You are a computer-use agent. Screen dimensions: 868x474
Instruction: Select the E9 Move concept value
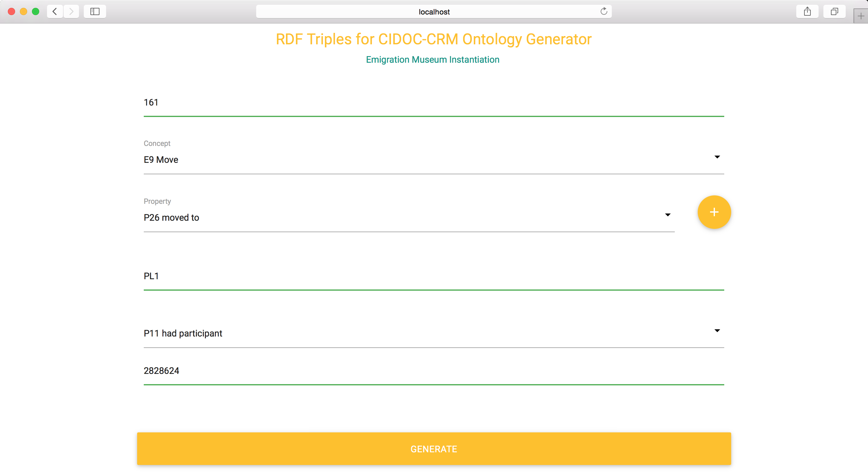tap(161, 160)
